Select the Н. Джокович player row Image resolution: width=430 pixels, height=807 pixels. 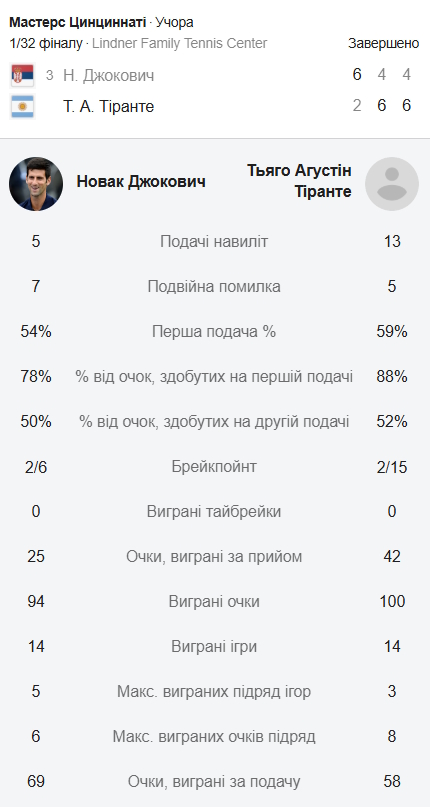215,75
